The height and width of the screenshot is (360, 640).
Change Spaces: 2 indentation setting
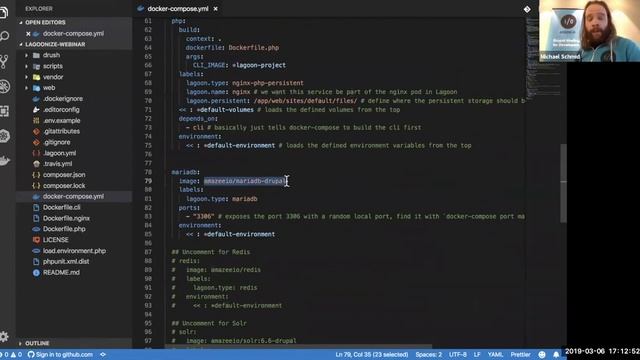(429, 355)
